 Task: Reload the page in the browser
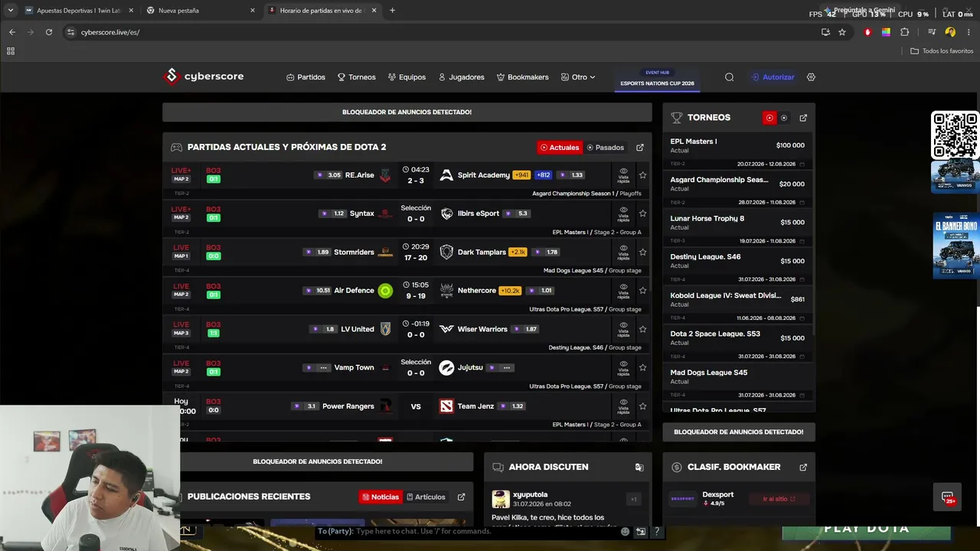tap(49, 32)
